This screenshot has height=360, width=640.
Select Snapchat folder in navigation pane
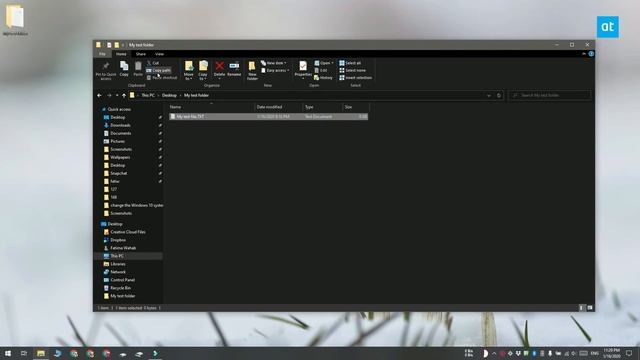pos(116,173)
